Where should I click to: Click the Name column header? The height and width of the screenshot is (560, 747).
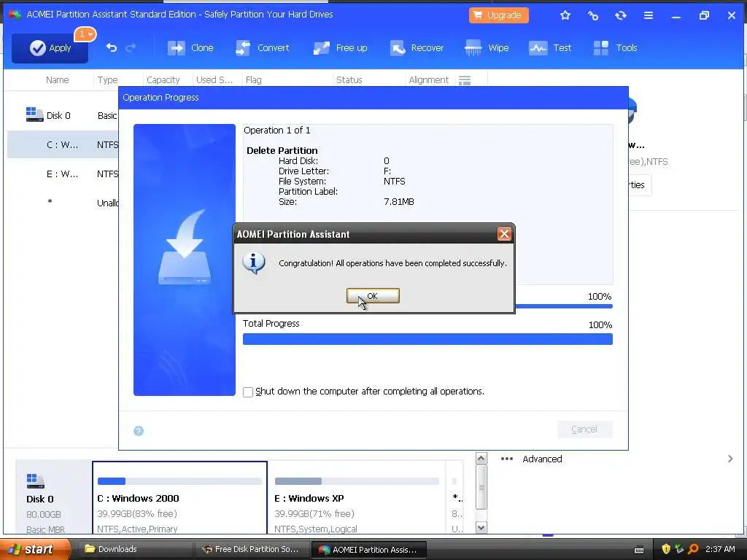pos(57,80)
